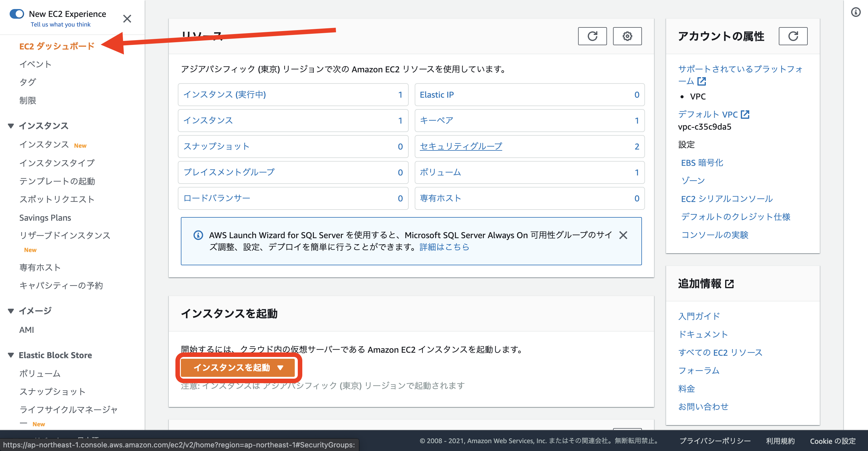Viewport: 868px width, 451px height.
Task: Collapse the イメージ sidebar section
Action: coord(11,311)
